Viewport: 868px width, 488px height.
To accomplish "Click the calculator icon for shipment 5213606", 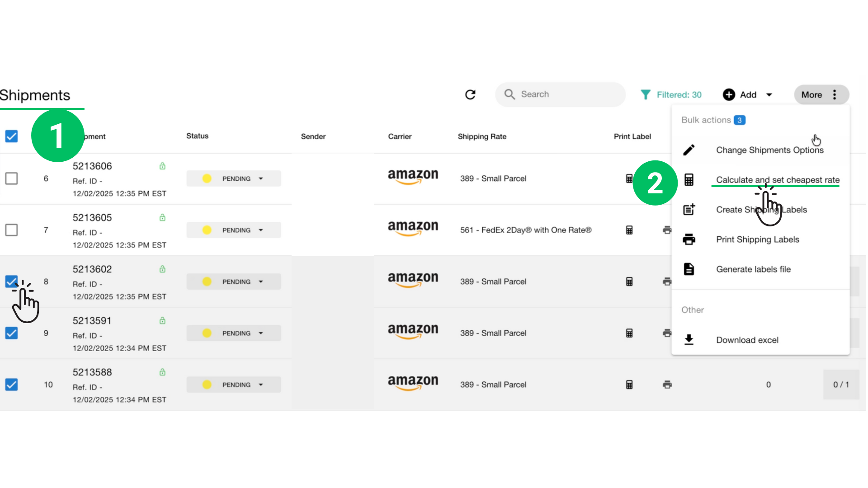I will pyautogui.click(x=629, y=178).
